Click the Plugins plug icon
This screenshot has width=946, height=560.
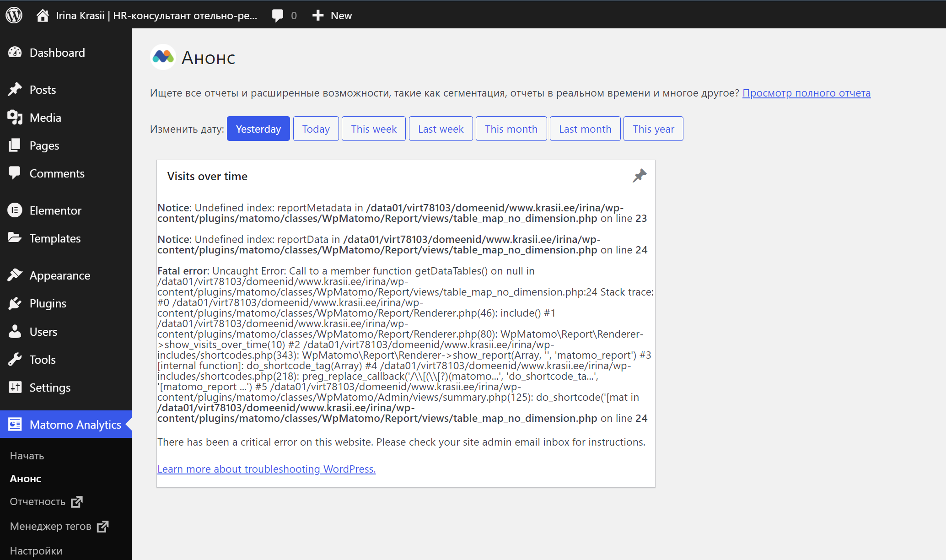tap(15, 303)
